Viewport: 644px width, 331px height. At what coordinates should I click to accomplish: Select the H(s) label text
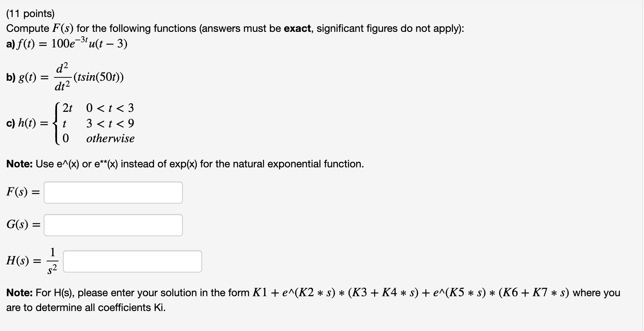click(x=21, y=262)
